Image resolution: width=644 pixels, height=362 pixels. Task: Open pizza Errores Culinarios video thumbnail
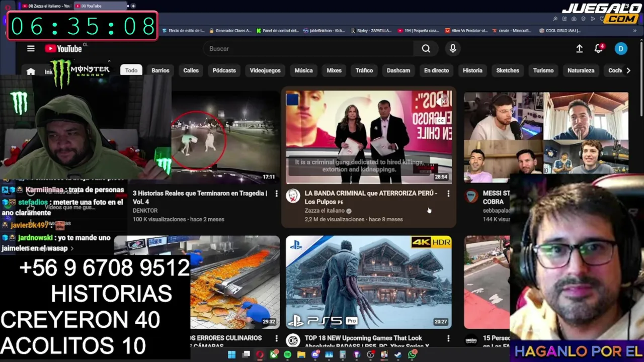click(x=235, y=282)
